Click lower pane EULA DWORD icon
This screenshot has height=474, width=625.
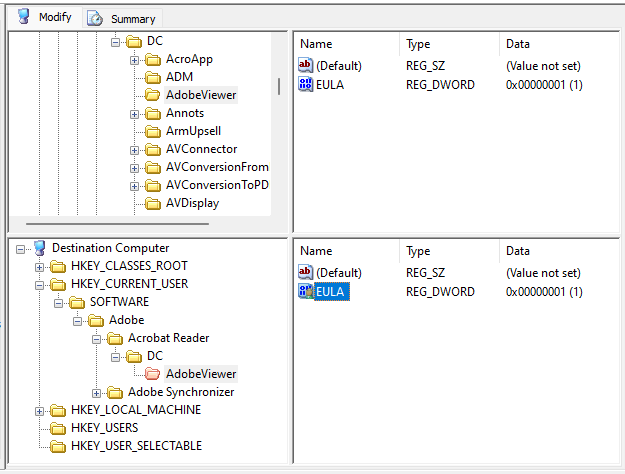pos(305,291)
